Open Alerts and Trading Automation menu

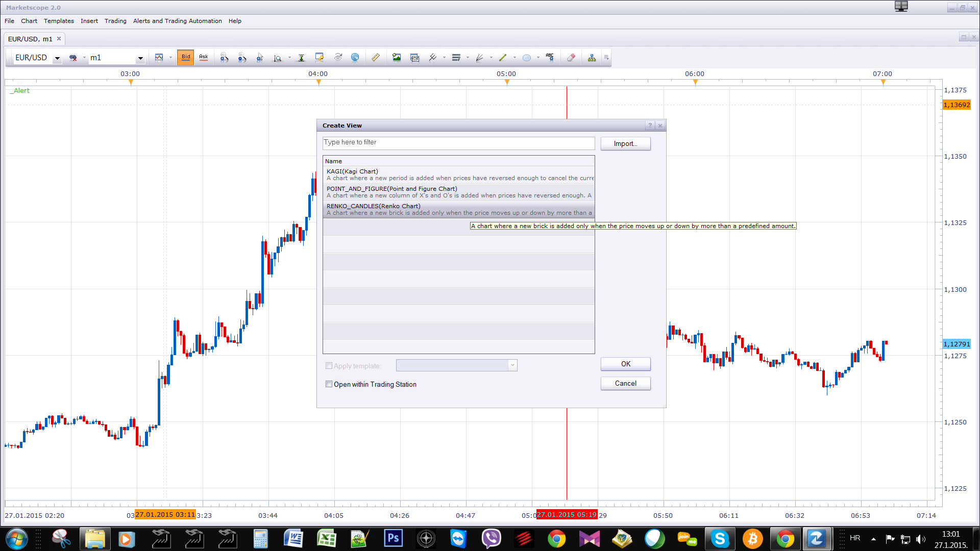(x=177, y=21)
